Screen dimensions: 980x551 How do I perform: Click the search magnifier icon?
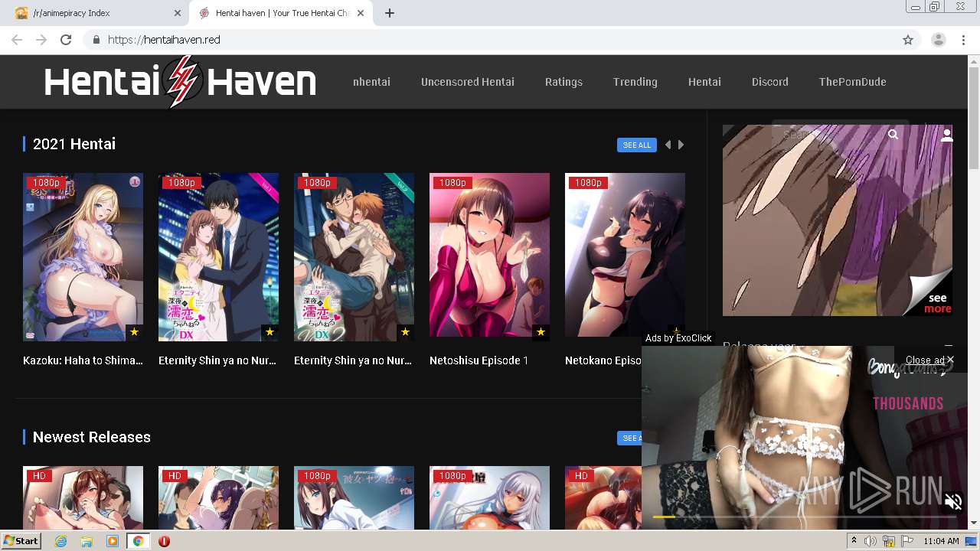point(893,134)
